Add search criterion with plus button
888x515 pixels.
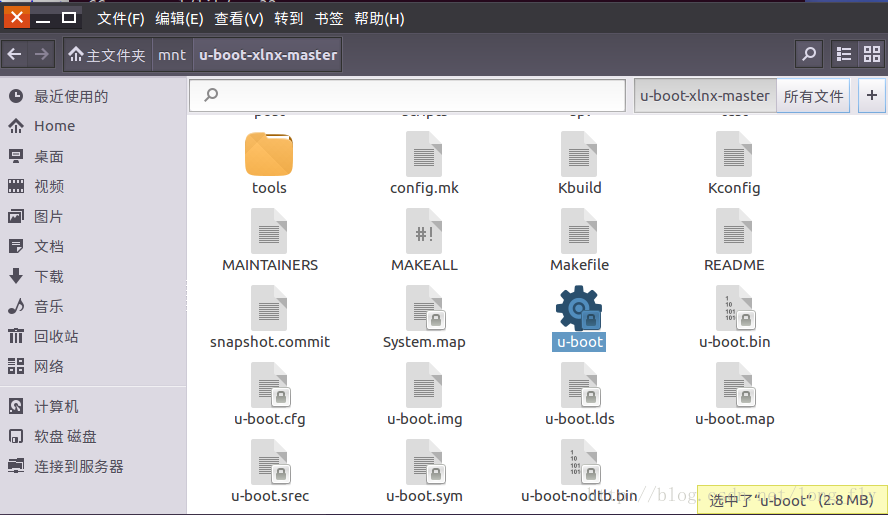point(871,96)
